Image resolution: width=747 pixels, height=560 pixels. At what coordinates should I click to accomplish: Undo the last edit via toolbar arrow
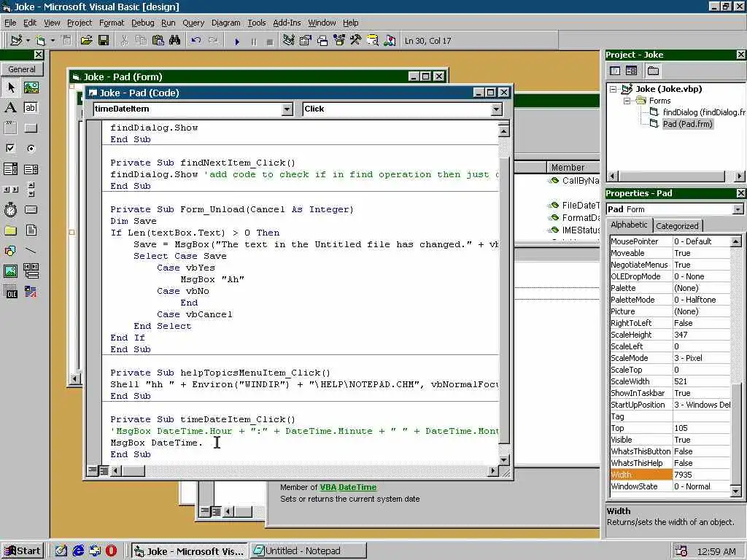(x=196, y=41)
